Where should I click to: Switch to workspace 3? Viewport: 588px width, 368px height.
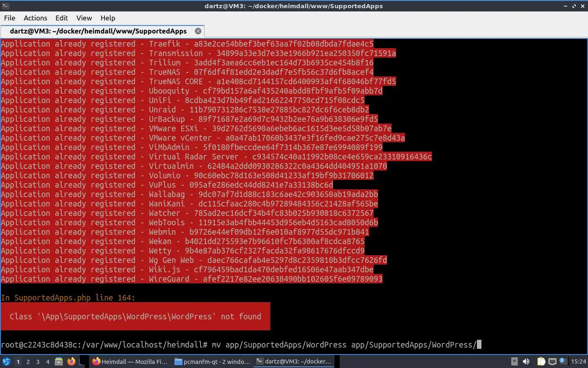coord(38,361)
